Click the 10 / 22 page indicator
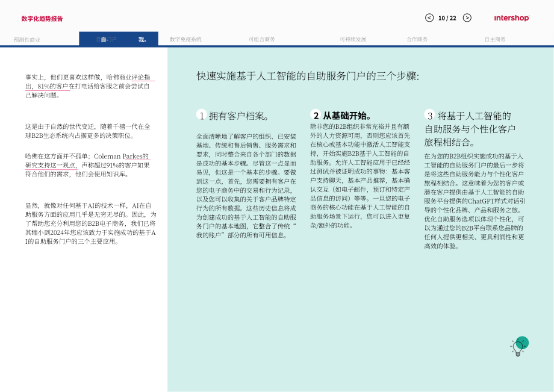Screen dimensions: 554x392 [447, 18]
